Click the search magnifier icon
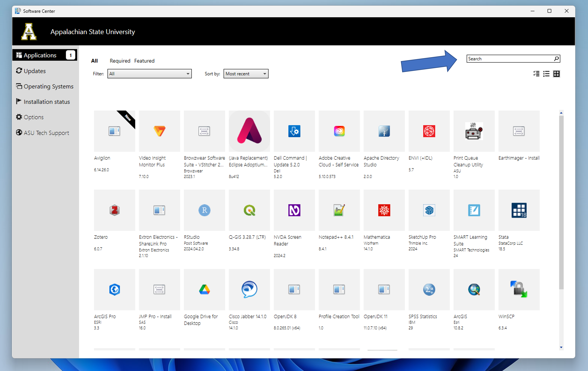Screen dimensions: 588x371 (556, 59)
